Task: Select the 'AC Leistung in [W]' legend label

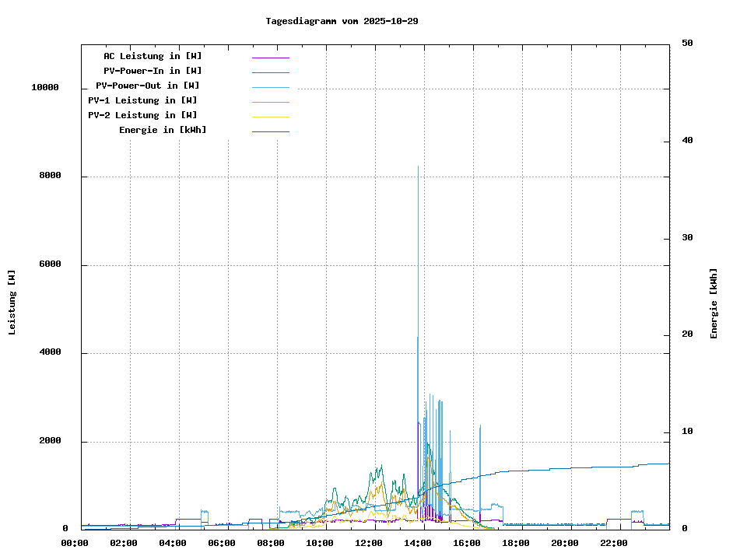Action: click(153, 56)
